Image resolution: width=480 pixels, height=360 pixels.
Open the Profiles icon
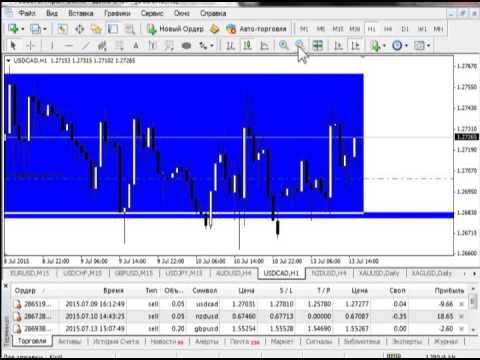pos(35,29)
